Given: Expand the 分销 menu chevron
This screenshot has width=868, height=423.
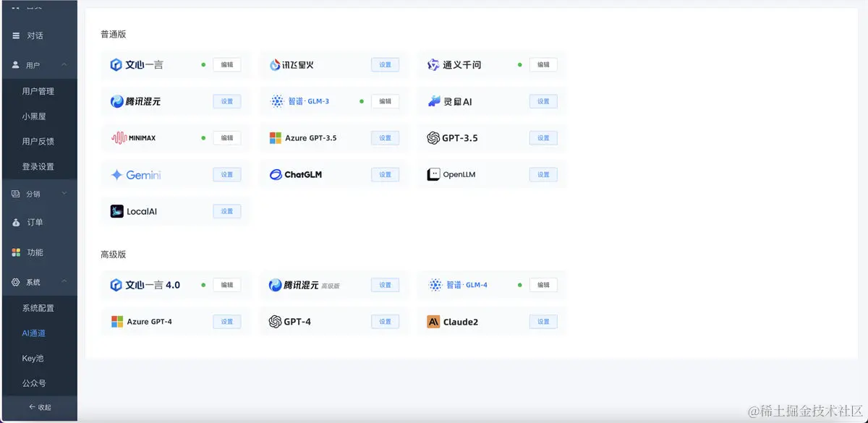Looking at the screenshot, I should click(64, 193).
